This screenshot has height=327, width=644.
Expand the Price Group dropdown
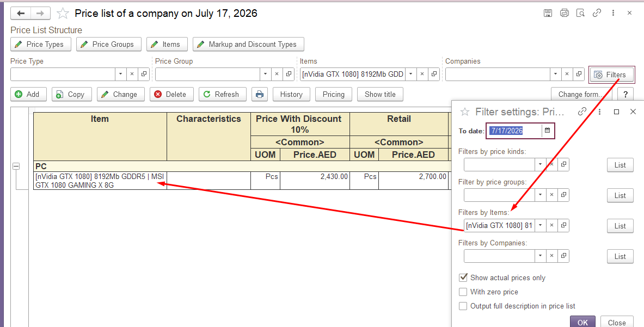point(265,74)
